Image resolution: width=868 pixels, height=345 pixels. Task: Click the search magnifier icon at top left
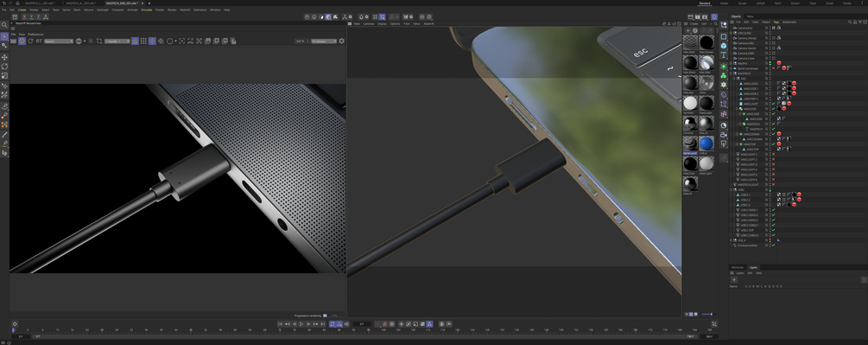[x=4, y=25]
